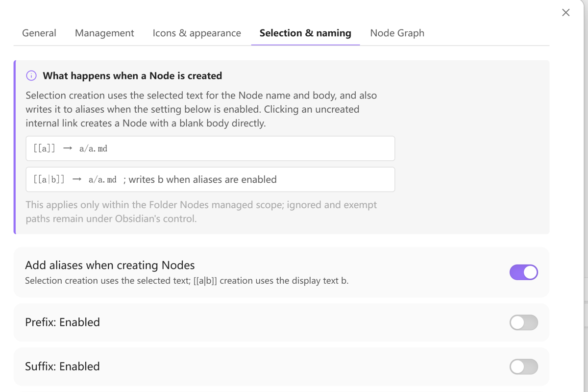Click the info circle icon in the callout

(31, 75)
